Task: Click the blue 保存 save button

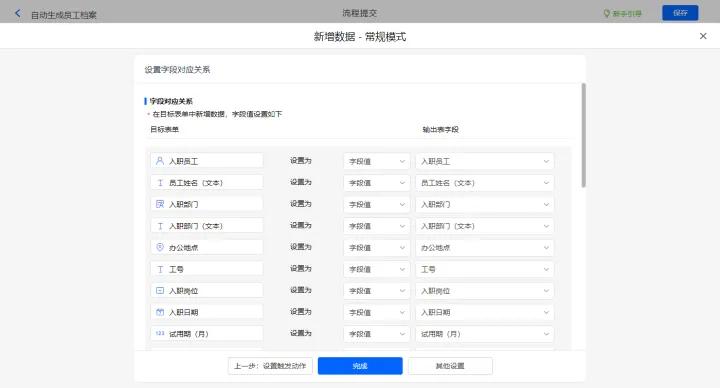Action: point(680,13)
